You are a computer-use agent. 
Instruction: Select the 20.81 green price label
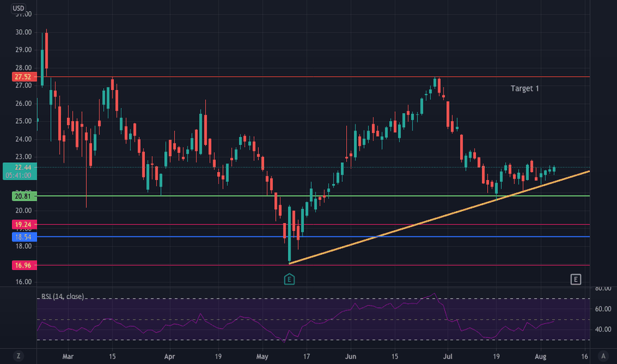click(x=24, y=196)
